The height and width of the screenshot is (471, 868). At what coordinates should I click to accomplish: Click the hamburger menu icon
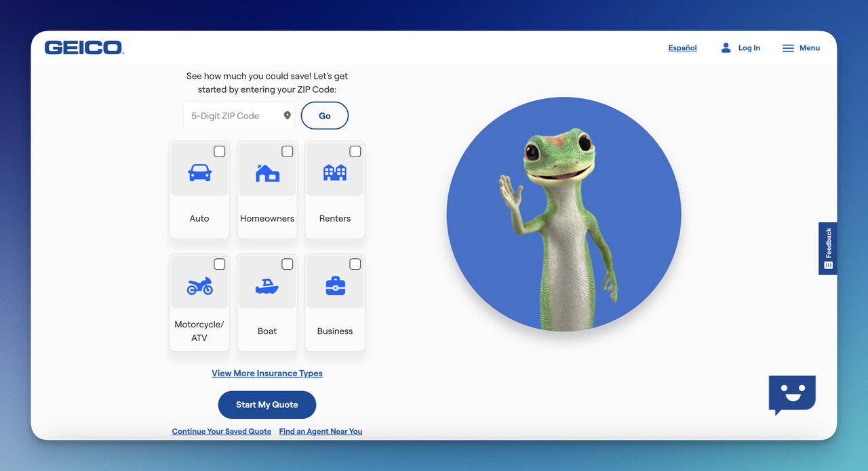pyautogui.click(x=788, y=48)
